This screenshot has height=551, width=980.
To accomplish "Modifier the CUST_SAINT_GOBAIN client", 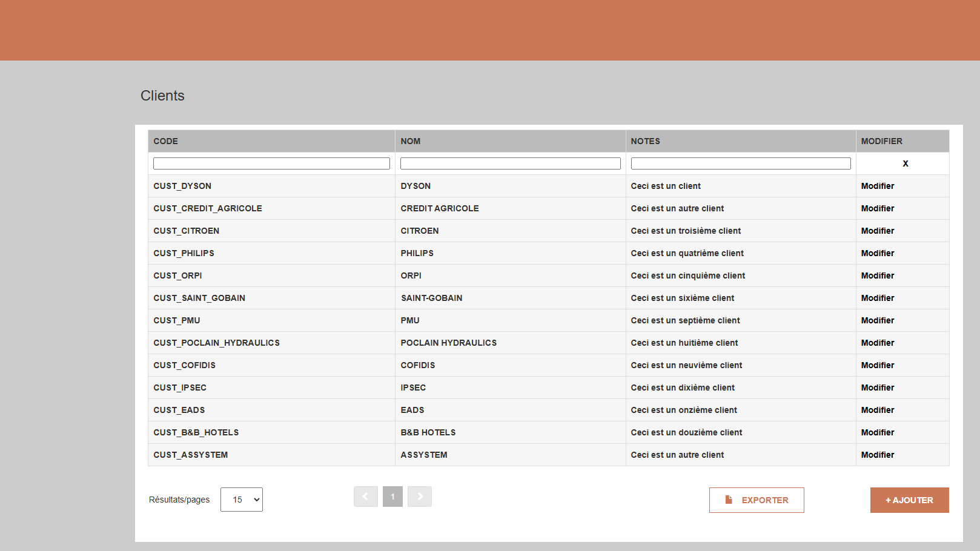I will click(x=878, y=298).
